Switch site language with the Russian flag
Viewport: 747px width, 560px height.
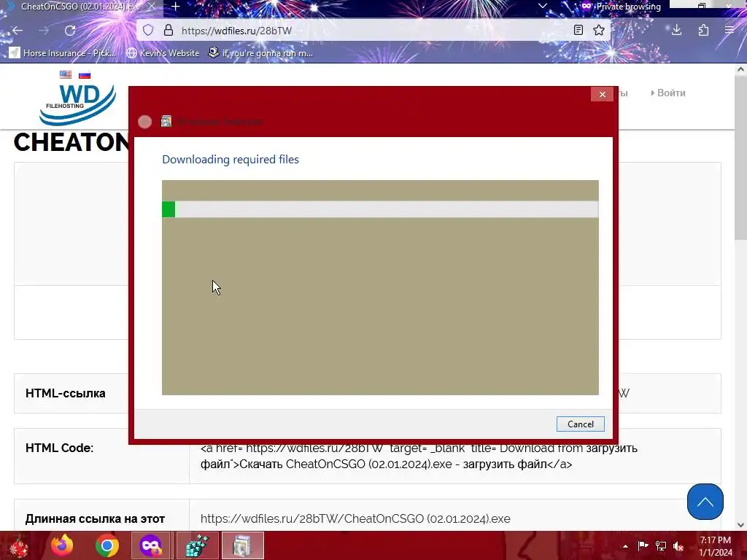point(85,75)
